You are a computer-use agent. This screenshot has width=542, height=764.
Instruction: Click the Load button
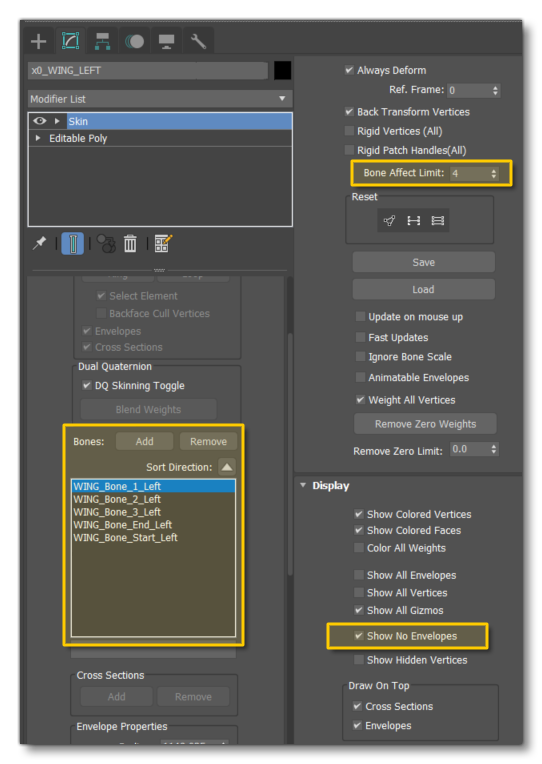424,289
